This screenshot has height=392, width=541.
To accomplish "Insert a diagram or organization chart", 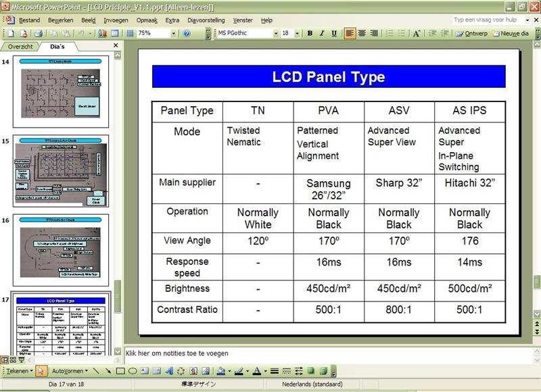I will coord(181,371).
